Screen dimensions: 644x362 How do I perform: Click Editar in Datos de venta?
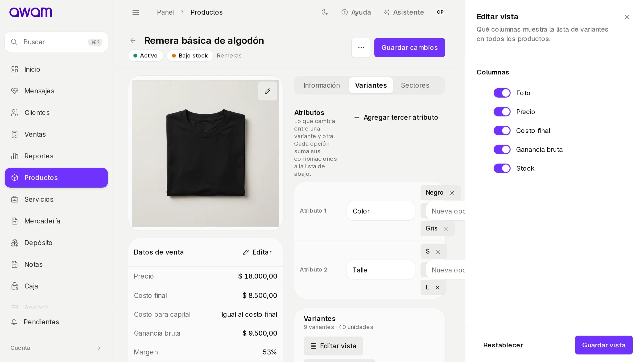(257, 252)
